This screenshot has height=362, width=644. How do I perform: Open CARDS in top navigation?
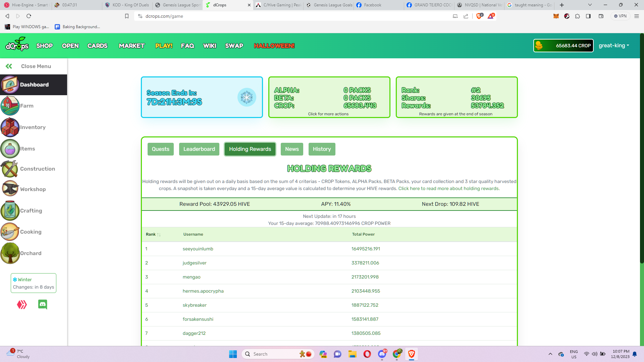tap(97, 46)
